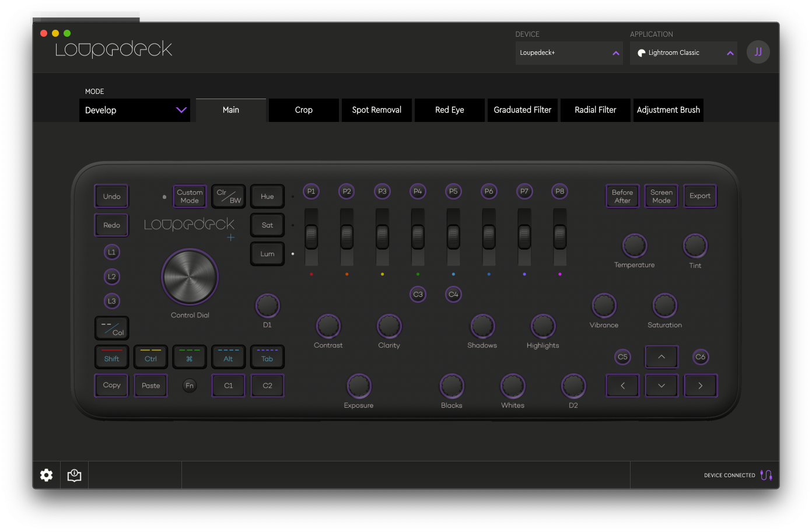
Task: Click the C3 round button
Action: coord(418,295)
